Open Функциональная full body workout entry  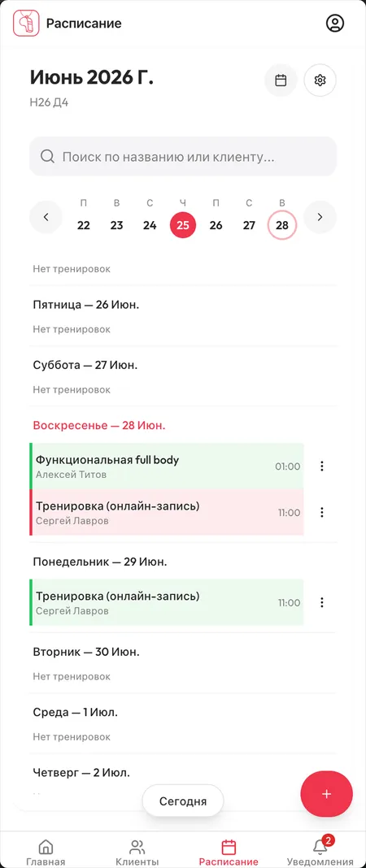tap(167, 467)
